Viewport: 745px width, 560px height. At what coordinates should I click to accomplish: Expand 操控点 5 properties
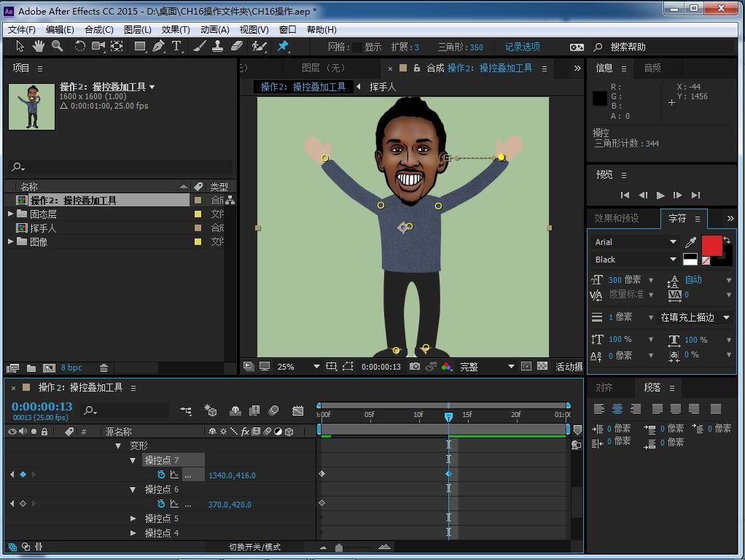click(133, 518)
